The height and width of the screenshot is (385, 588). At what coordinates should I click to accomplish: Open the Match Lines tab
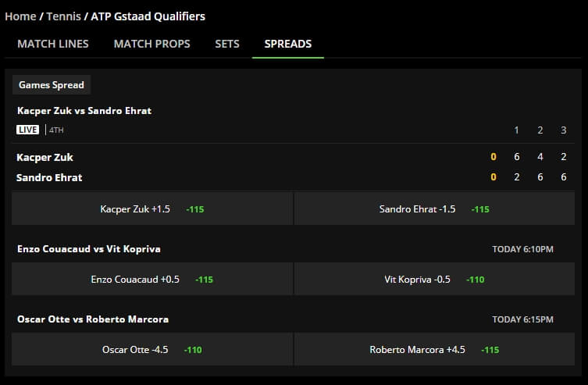(x=53, y=44)
